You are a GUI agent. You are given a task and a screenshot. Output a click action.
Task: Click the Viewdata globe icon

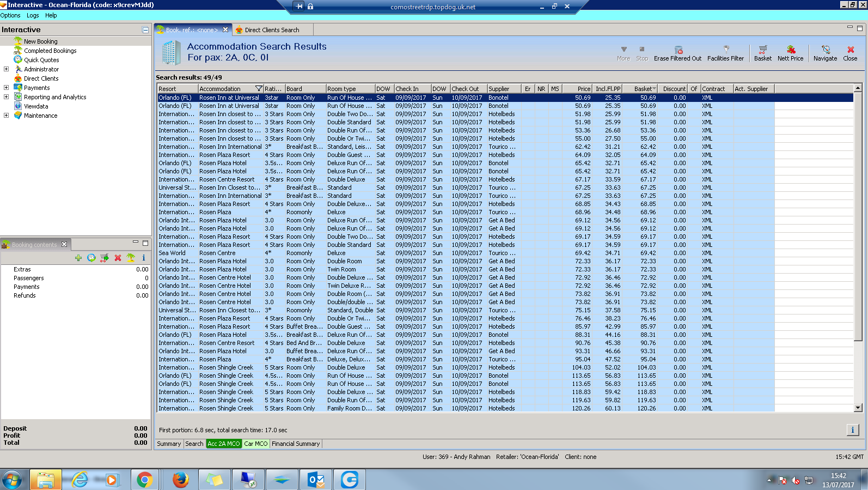[18, 106]
